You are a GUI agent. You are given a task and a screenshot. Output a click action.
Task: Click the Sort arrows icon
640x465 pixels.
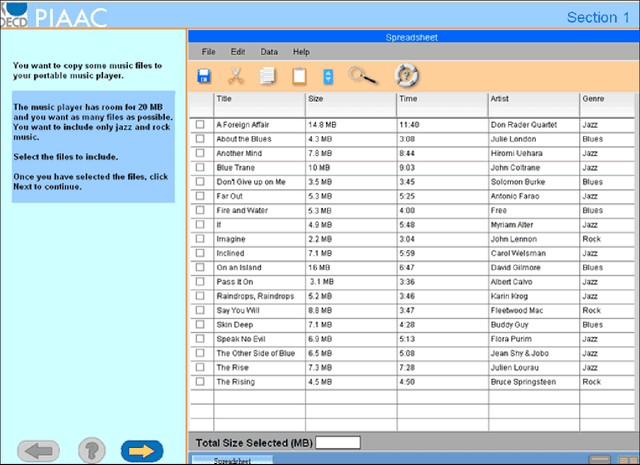pos(328,75)
